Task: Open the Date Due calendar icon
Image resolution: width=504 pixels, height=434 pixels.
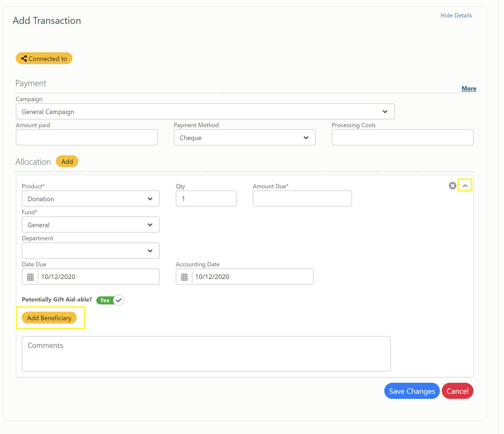Action: [x=30, y=277]
